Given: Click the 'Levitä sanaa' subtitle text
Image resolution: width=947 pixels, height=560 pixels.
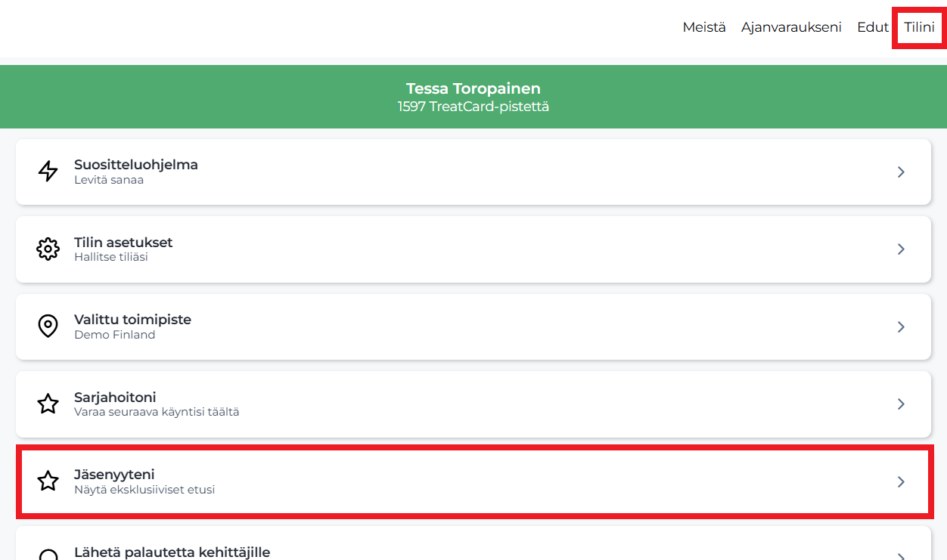Looking at the screenshot, I should (x=109, y=180).
